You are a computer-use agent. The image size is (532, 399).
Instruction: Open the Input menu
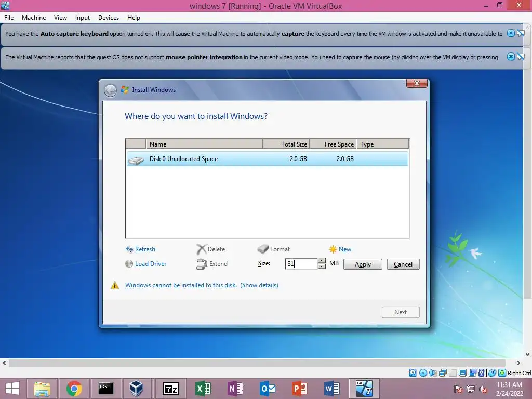click(x=83, y=18)
